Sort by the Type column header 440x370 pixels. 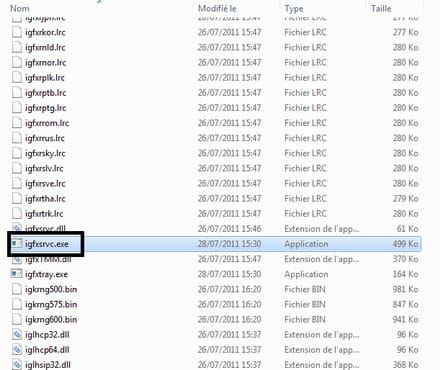pos(294,9)
